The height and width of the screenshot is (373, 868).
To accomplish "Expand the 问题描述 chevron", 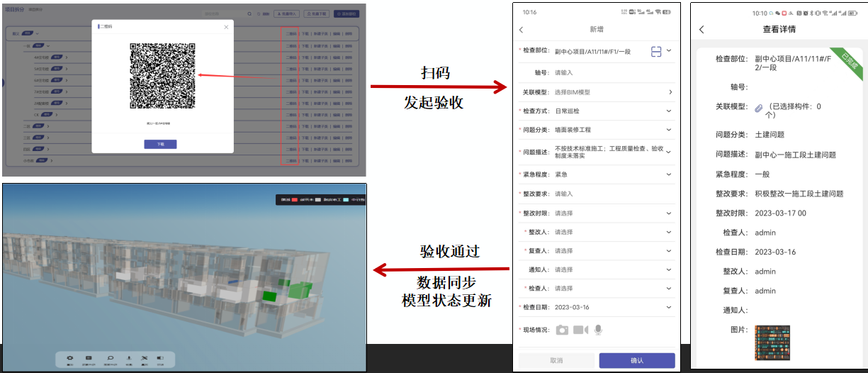I will point(668,152).
